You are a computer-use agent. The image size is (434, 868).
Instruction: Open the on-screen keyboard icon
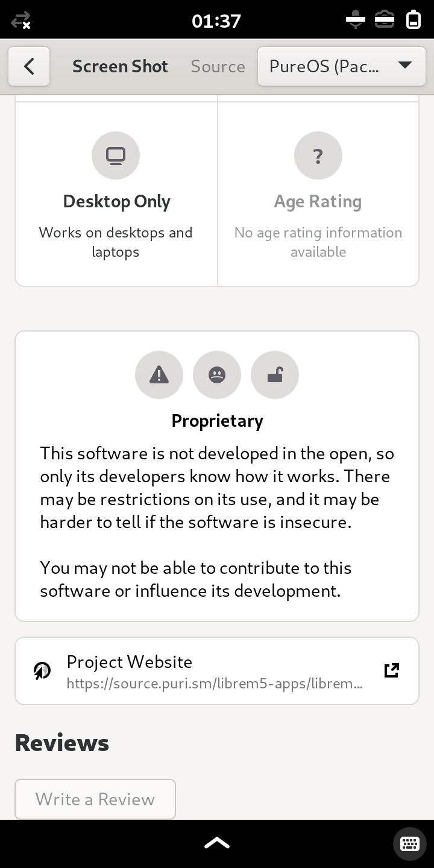tap(410, 843)
